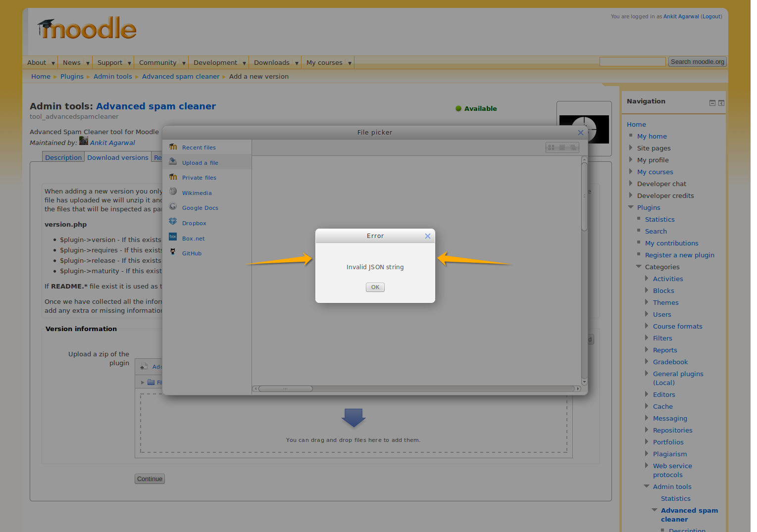
Task: Click file picker scrollbar right arrow
Action: pos(578,388)
